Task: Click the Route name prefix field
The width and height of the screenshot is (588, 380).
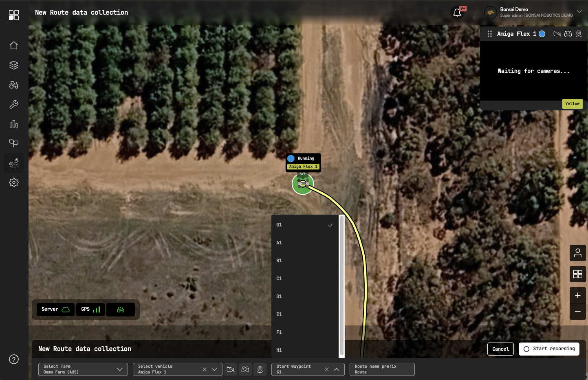Action: (382, 369)
